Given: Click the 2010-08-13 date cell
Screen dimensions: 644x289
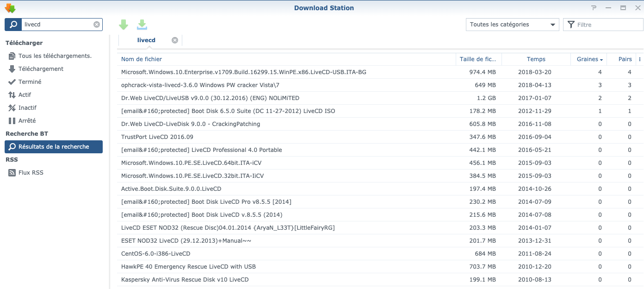Looking at the screenshot, I should coord(535,280).
